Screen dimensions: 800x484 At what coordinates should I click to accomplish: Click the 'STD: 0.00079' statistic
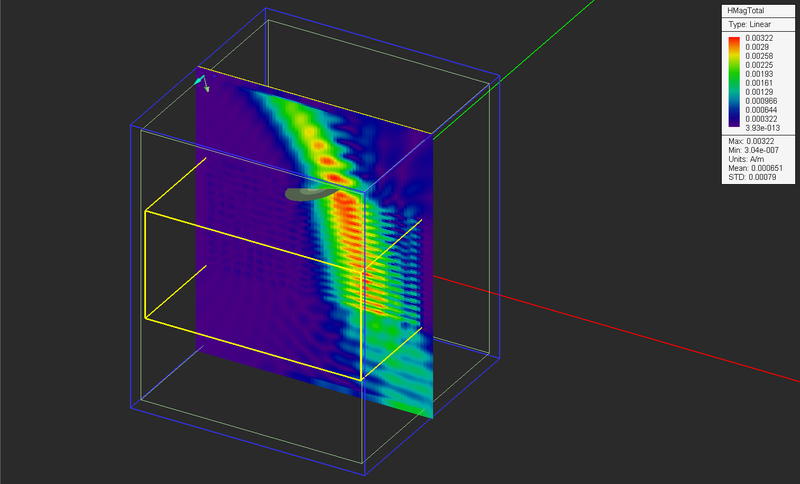point(752,177)
